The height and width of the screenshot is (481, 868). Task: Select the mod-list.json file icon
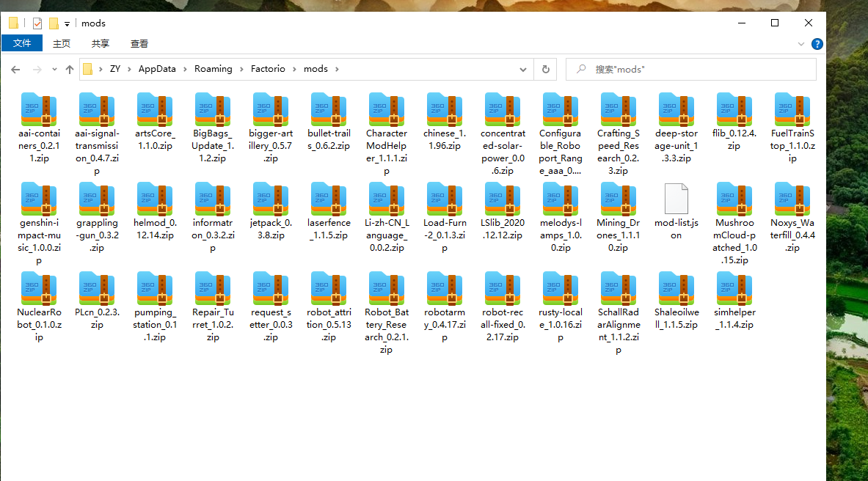pos(676,199)
